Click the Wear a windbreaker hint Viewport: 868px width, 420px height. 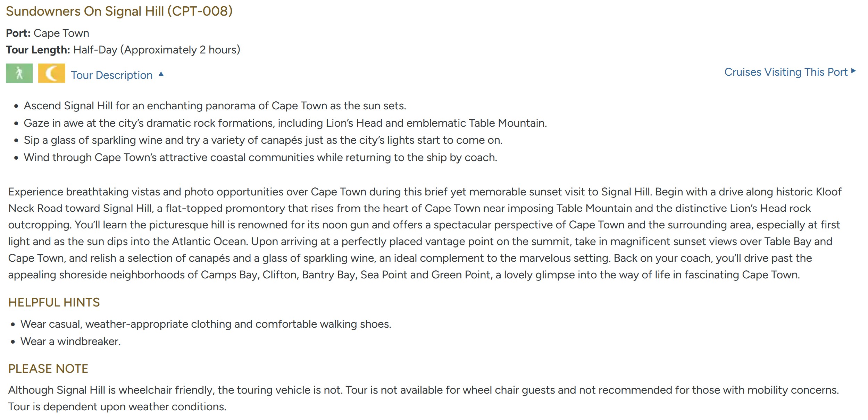coord(70,341)
